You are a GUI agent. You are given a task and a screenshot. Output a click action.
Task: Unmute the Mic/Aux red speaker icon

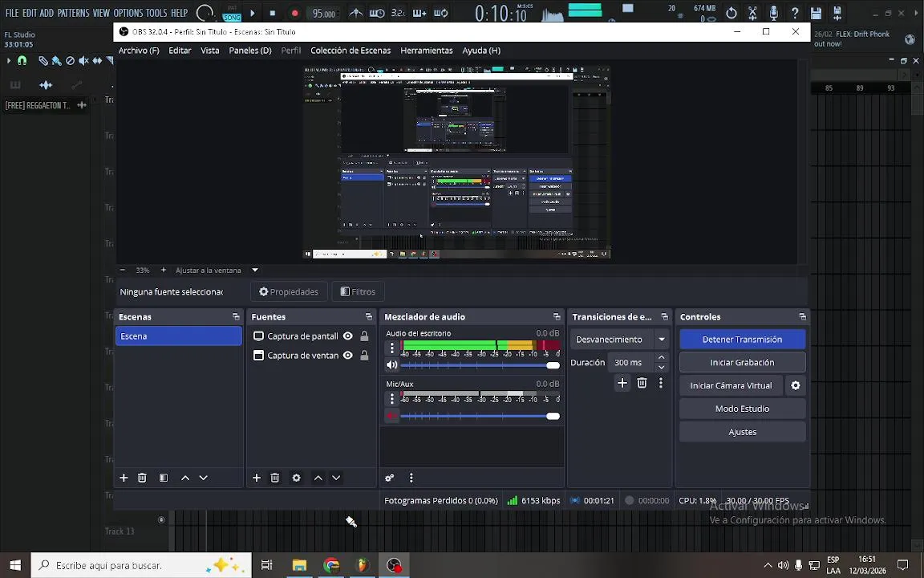click(x=392, y=416)
